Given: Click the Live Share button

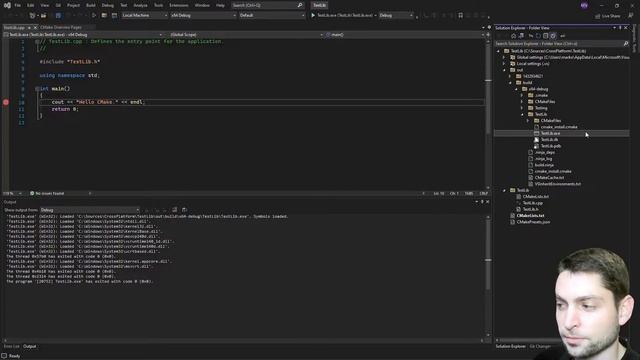Looking at the screenshot, I should (608, 16).
